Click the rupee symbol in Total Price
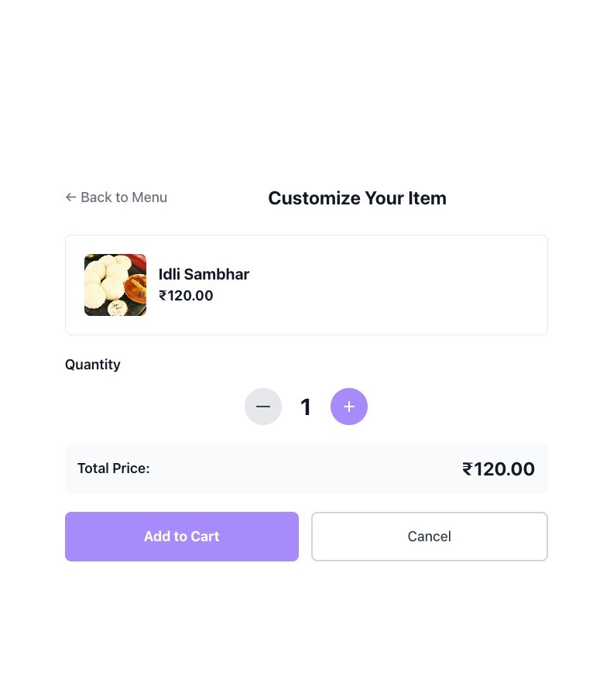This screenshot has width=610, height=700. click(466, 468)
